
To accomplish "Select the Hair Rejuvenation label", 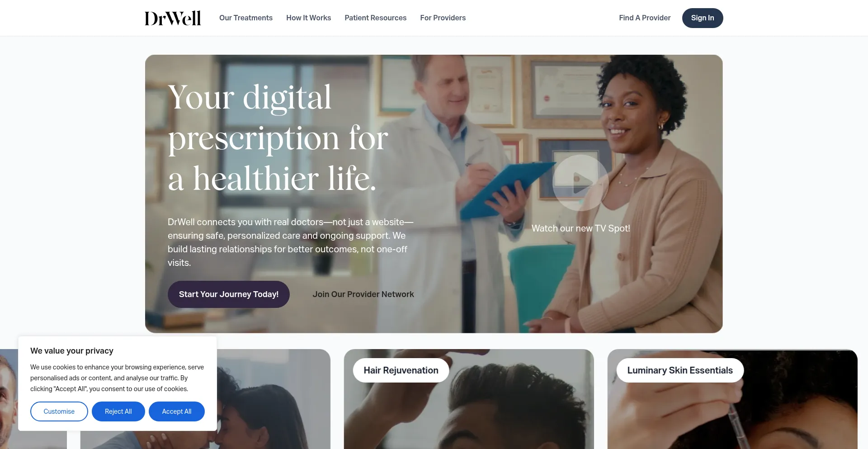I will (401, 370).
